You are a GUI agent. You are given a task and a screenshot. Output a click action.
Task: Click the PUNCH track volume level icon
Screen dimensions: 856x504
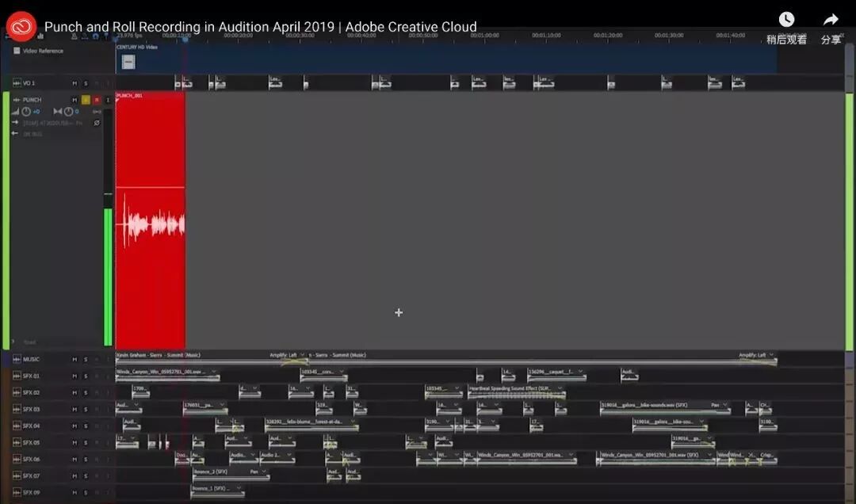click(x=15, y=112)
